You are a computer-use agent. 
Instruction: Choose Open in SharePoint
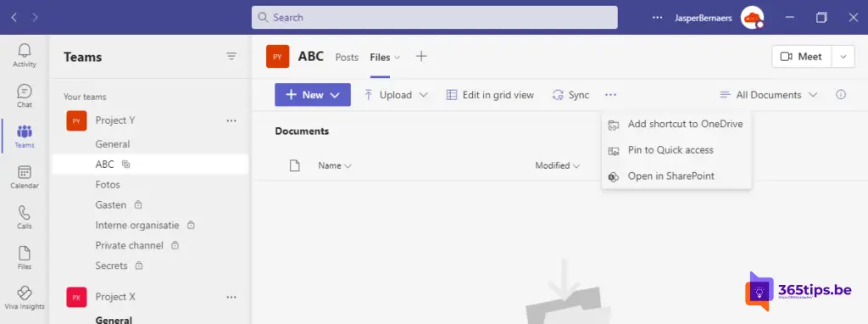coord(676,176)
